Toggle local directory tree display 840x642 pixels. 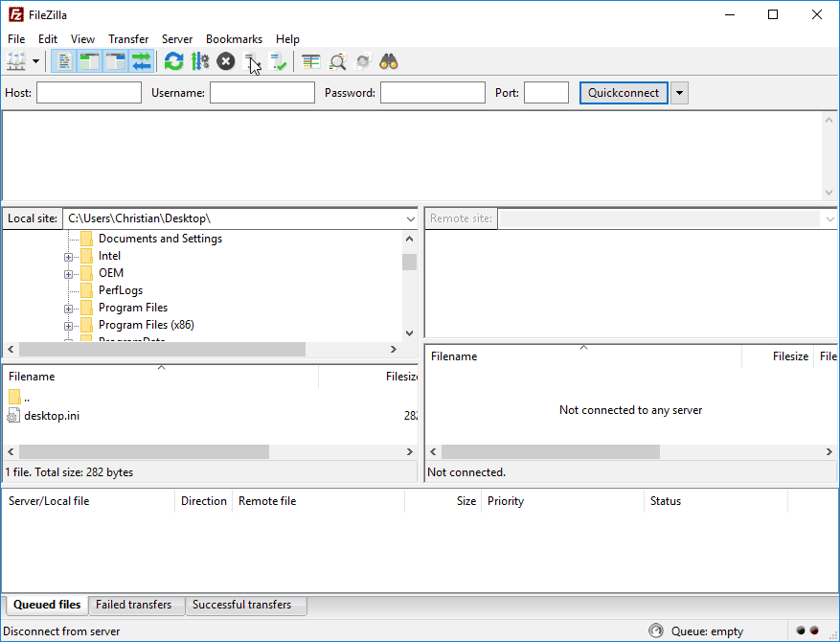pos(90,62)
